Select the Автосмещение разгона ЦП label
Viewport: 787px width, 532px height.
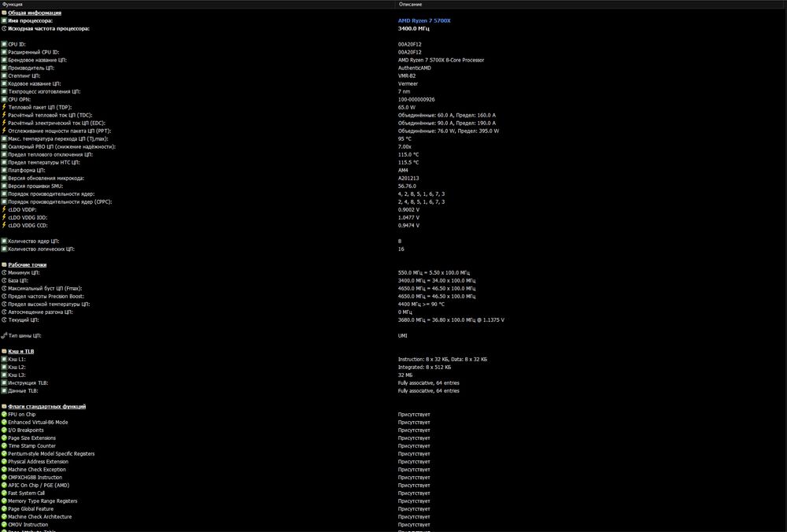pyautogui.click(x=41, y=312)
